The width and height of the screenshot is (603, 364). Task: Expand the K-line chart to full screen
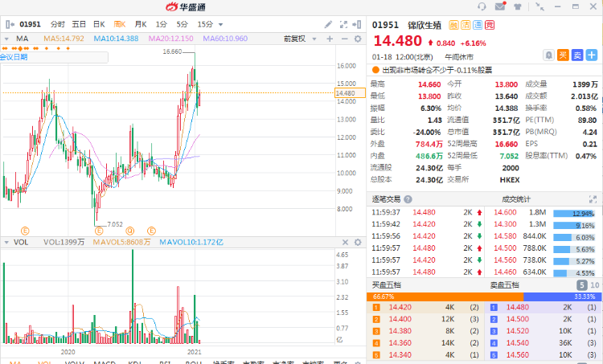click(343, 25)
